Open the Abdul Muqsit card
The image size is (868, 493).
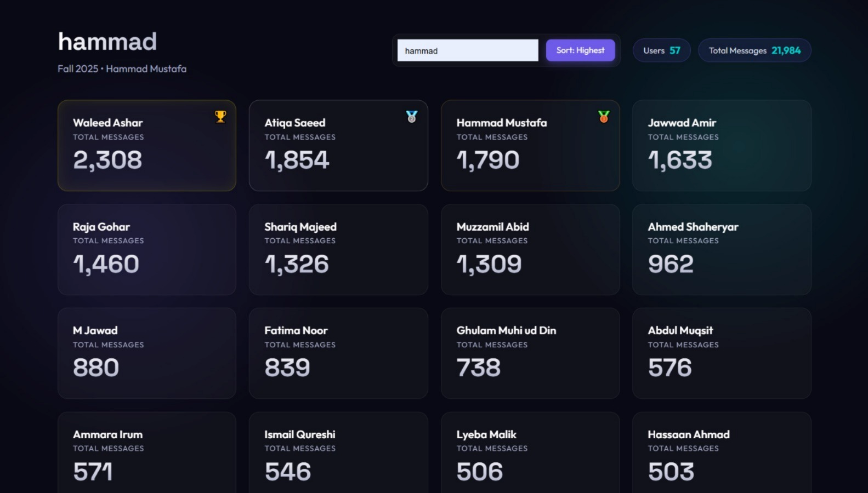point(721,353)
